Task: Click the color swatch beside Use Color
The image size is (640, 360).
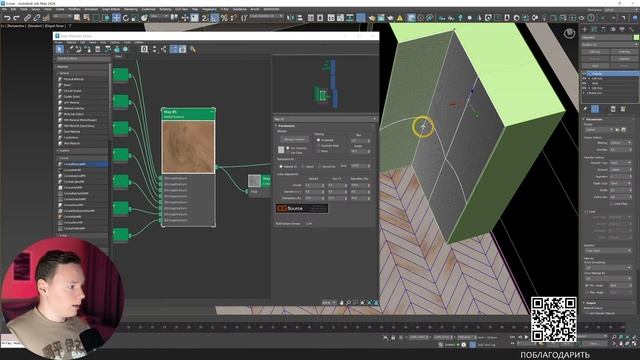Action: (x=281, y=150)
